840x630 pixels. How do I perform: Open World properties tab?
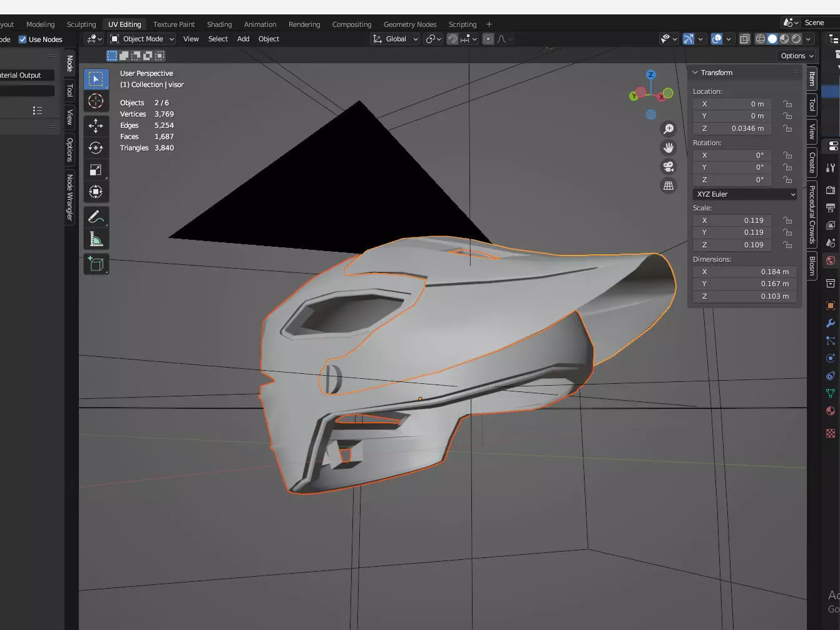pyautogui.click(x=831, y=261)
